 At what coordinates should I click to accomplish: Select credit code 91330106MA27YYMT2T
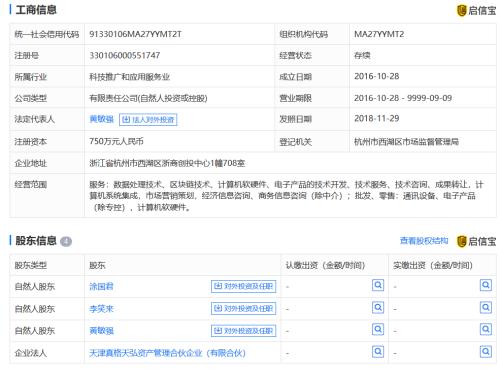pos(135,34)
